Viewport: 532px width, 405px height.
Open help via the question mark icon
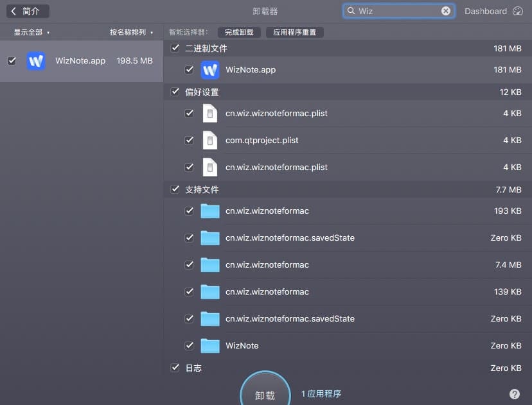(x=515, y=393)
